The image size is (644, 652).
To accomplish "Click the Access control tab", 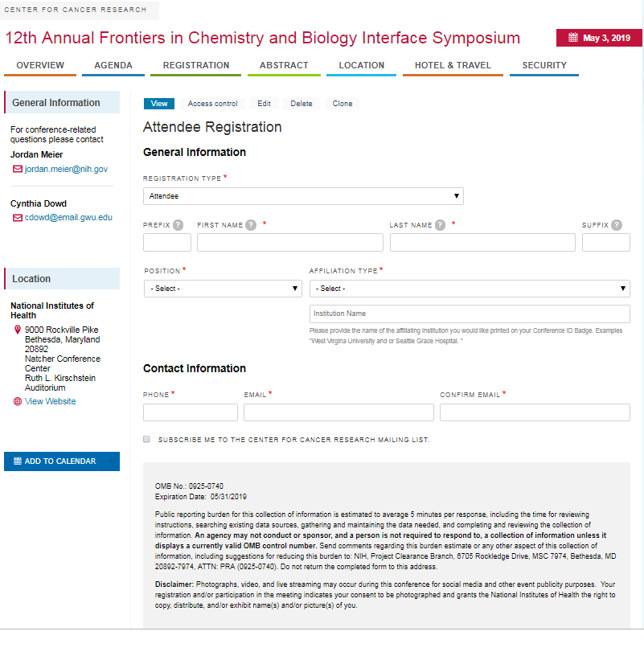I will [212, 104].
